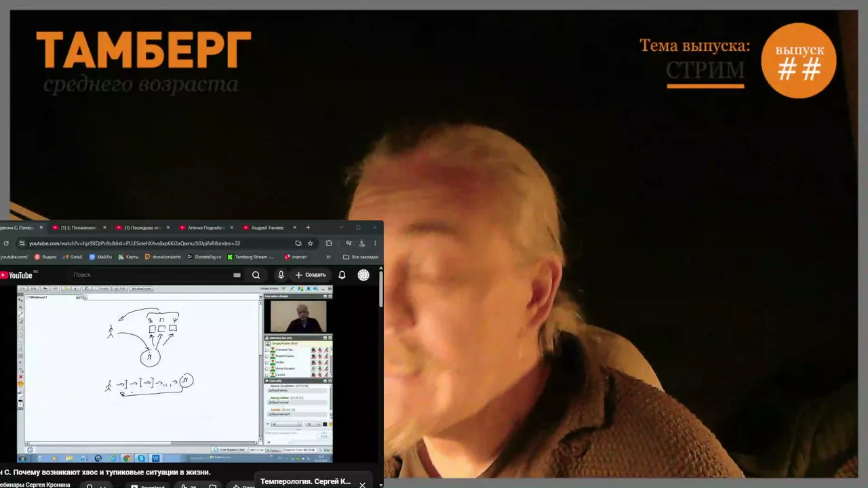The height and width of the screenshot is (488, 868).
Task: Switch to the "(1) Последнее" tab
Action: click(x=142, y=228)
